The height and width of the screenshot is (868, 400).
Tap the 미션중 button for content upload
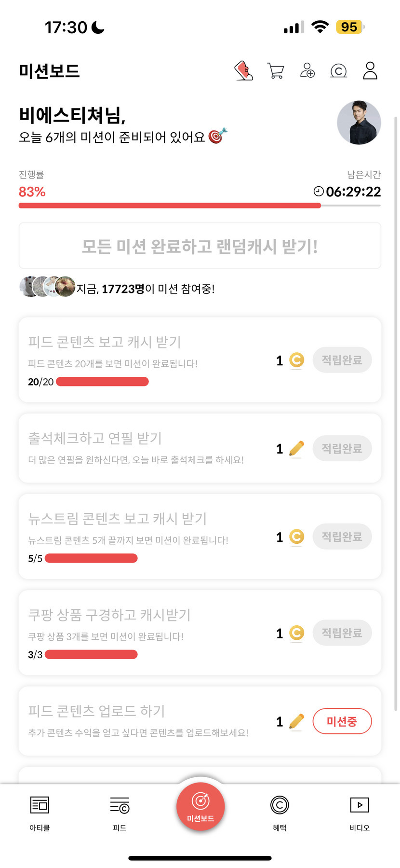342,721
